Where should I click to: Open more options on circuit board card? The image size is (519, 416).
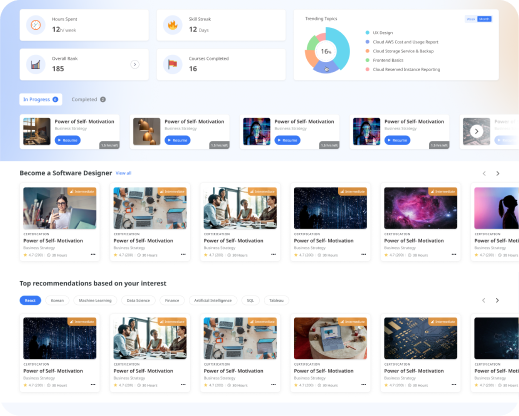click(x=454, y=384)
